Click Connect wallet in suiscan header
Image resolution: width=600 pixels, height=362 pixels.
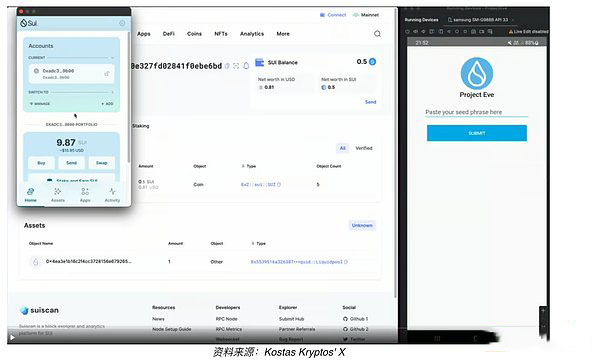[333, 15]
